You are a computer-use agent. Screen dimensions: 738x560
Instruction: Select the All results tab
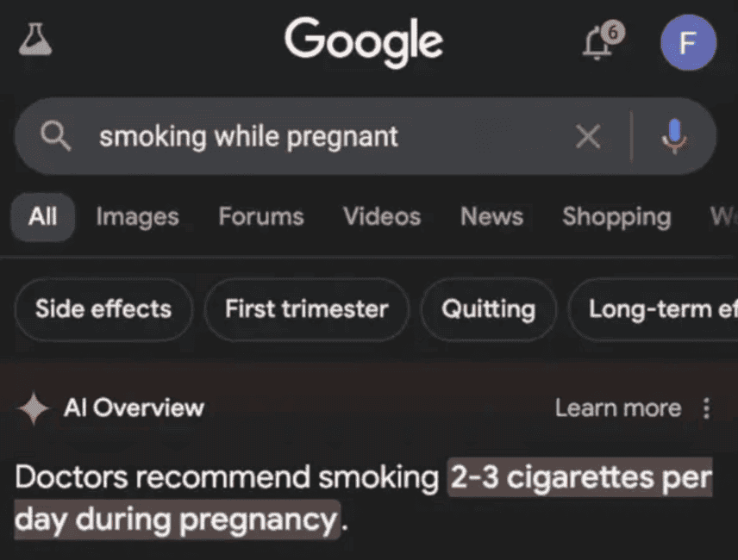(43, 217)
